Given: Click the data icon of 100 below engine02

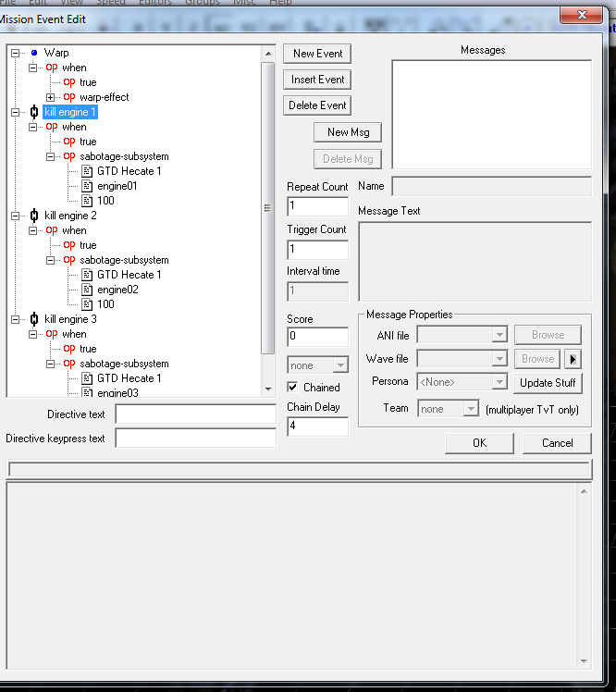Looking at the screenshot, I should point(87,304).
